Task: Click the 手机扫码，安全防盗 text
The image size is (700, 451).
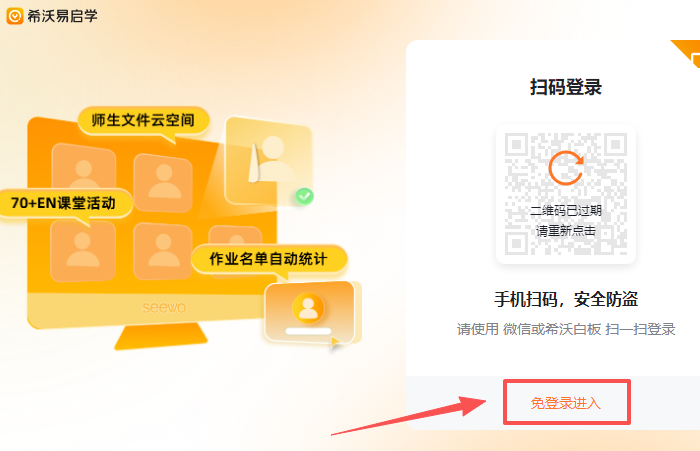Action: point(566,299)
